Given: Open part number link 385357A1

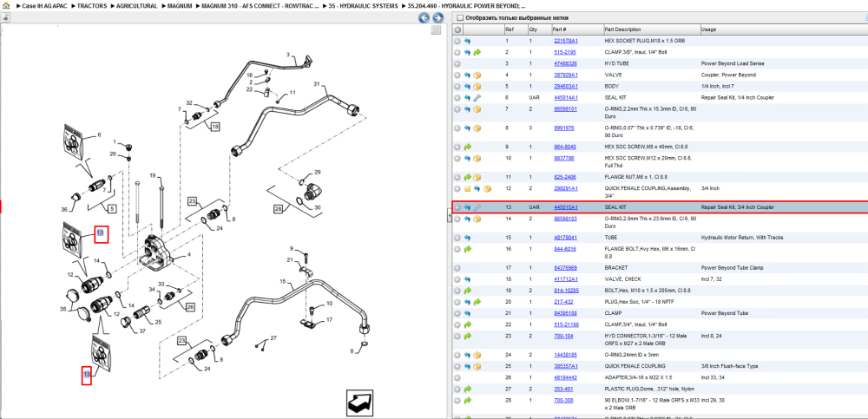Looking at the screenshot, I should point(566,366).
